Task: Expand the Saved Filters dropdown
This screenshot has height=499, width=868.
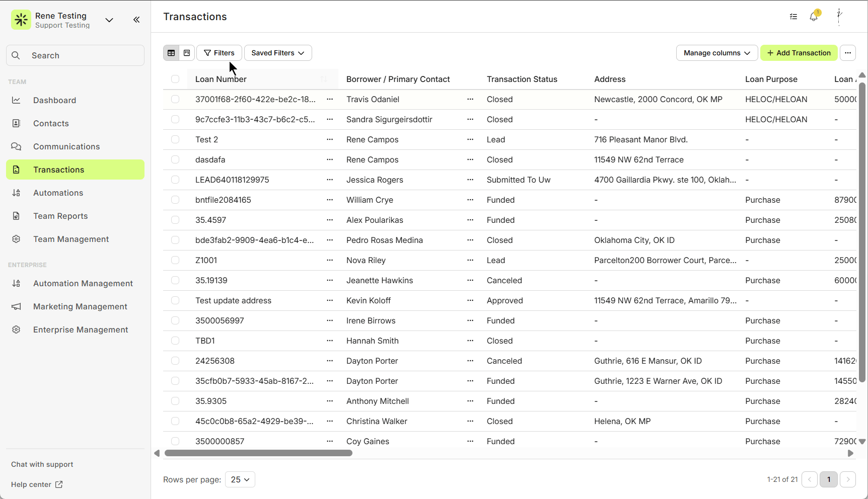Action: [278, 53]
